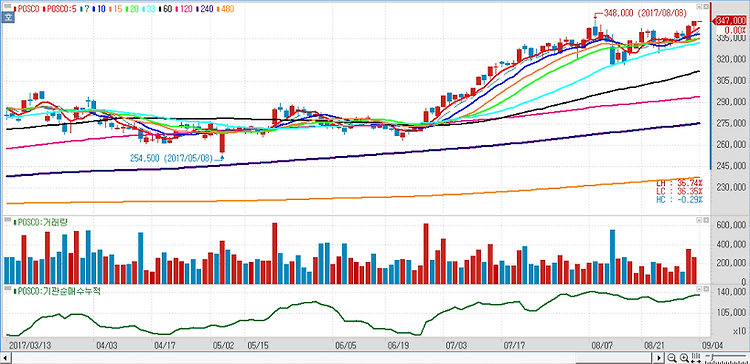Select the pink 120-day average legend

[x=184, y=9]
